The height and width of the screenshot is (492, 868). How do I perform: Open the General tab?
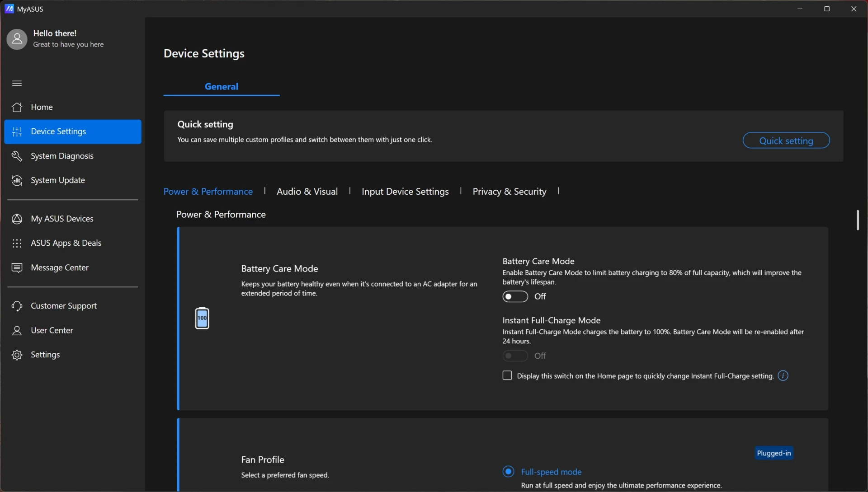[222, 86]
